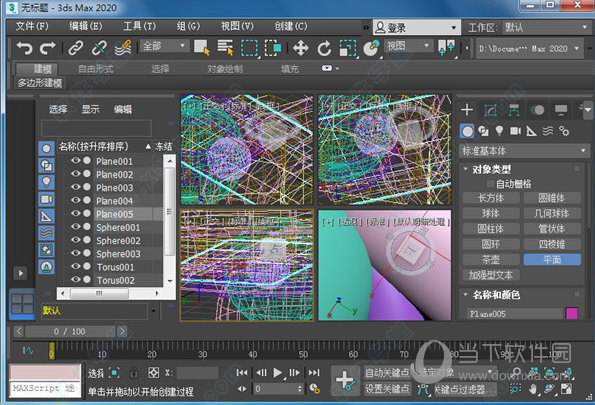Open the 登录 account dropdown
This screenshot has width=595, height=405.
417,27
